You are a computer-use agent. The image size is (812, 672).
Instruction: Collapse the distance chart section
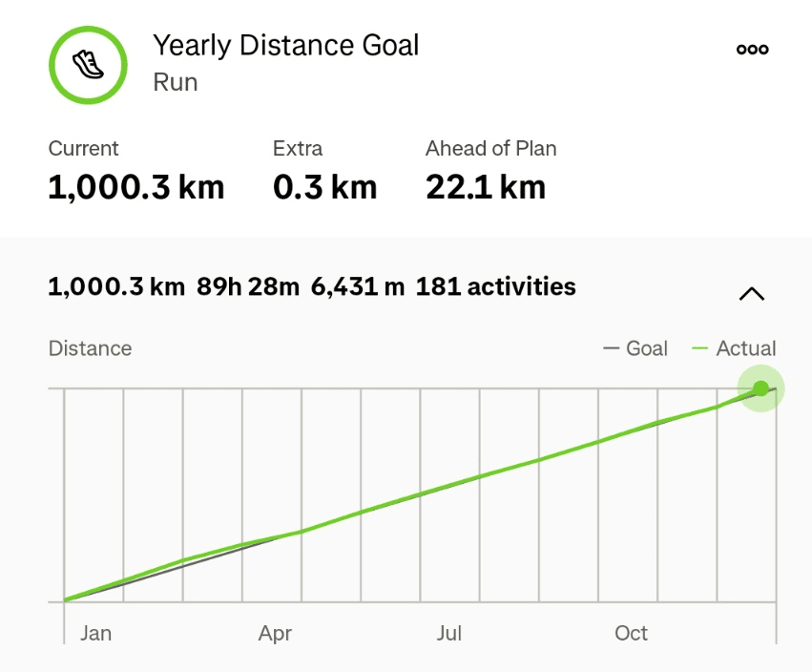click(751, 293)
